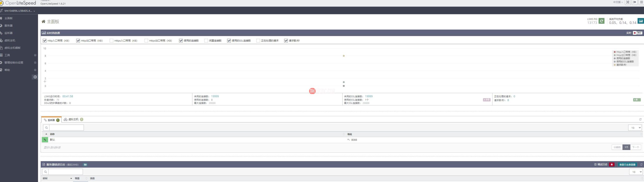Click the 系统平均负载 values 0.05, 0.14, 0.14
The height and width of the screenshot is (182, 644).
(623, 23)
